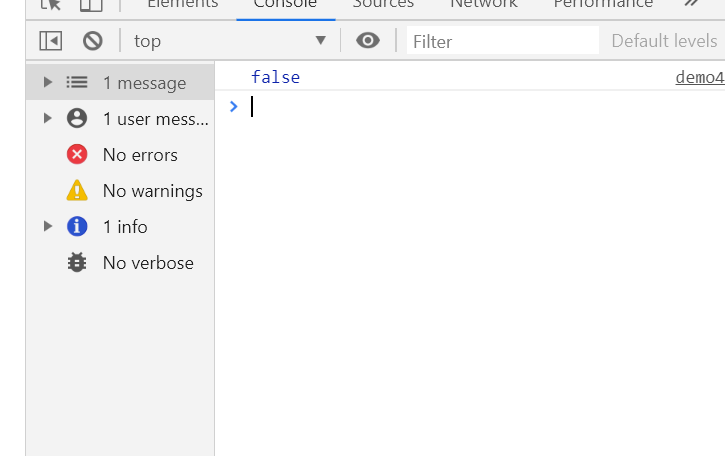The image size is (725, 456).
Task: Click the Filter input field
Action: click(500, 41)
